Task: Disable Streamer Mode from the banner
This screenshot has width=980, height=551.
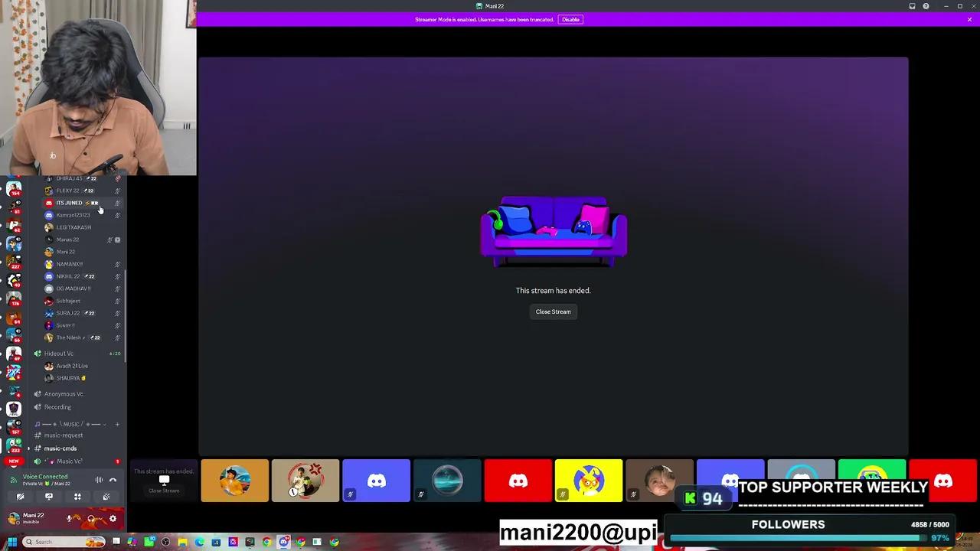Action: pos(570,19)
